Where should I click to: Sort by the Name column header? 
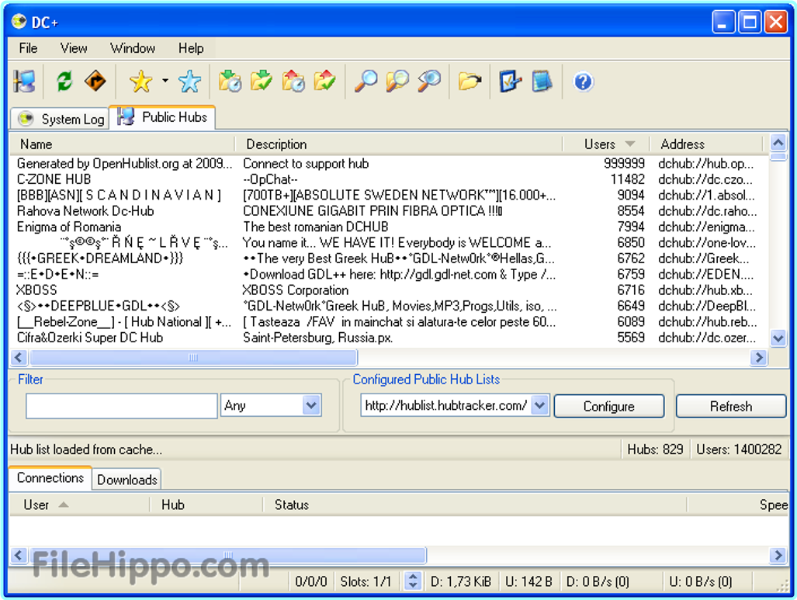click(x=122, y=144)
